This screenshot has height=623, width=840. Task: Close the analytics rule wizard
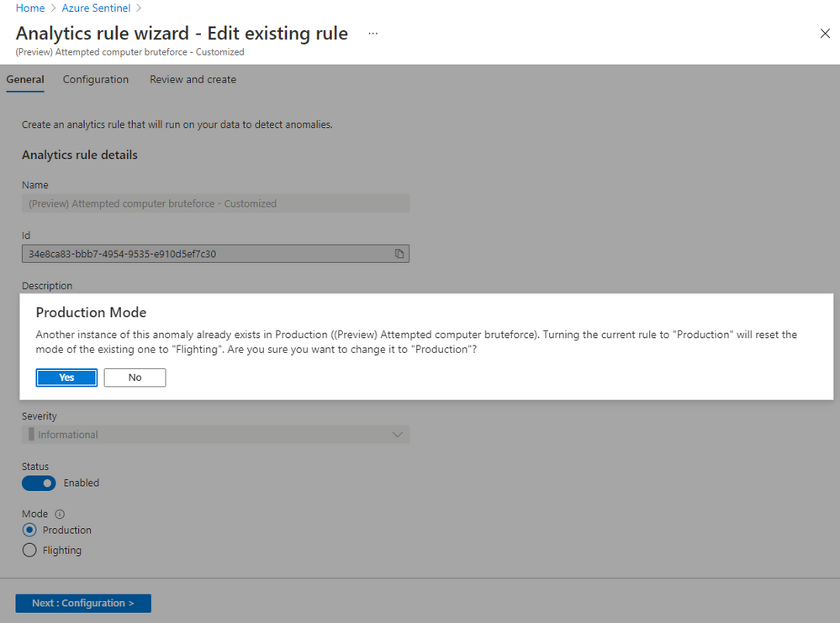825,34
